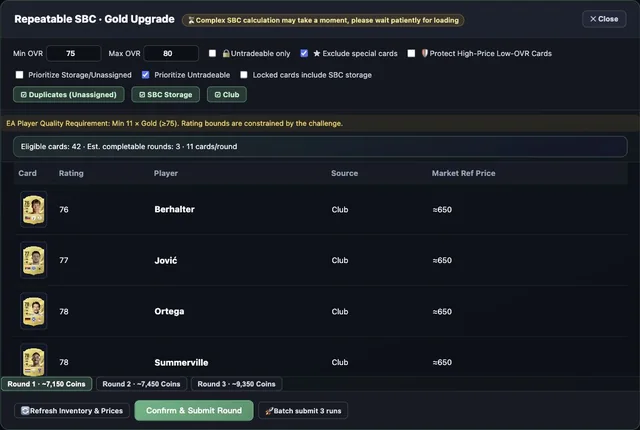Click the EA Player Quality Requirement notice
The width and height of the screenshot is (640, 430).
(x=320, y=123)
